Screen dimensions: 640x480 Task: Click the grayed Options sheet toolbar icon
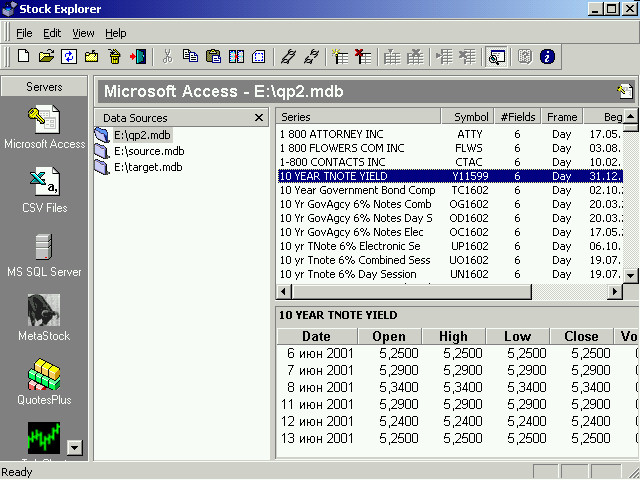tap(524, 56)
